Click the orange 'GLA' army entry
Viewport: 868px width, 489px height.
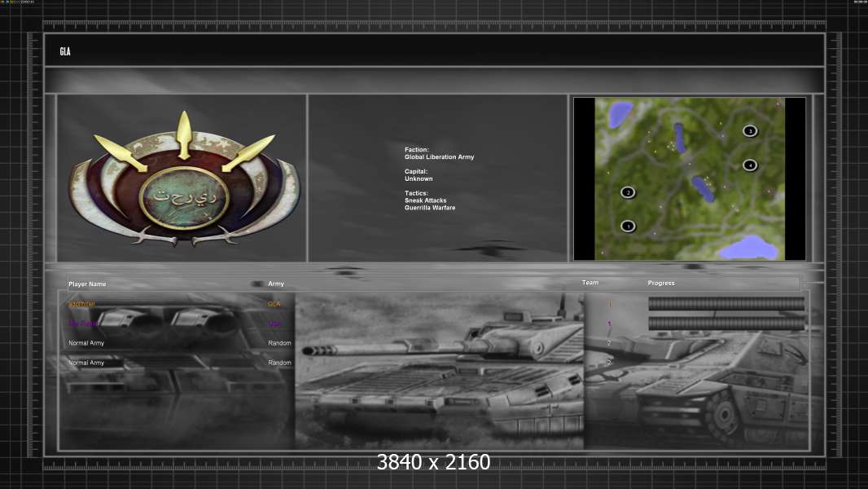274,304
